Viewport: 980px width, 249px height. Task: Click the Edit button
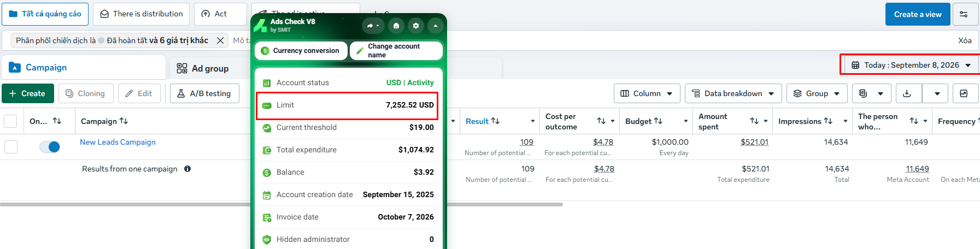tap(139, 93)
